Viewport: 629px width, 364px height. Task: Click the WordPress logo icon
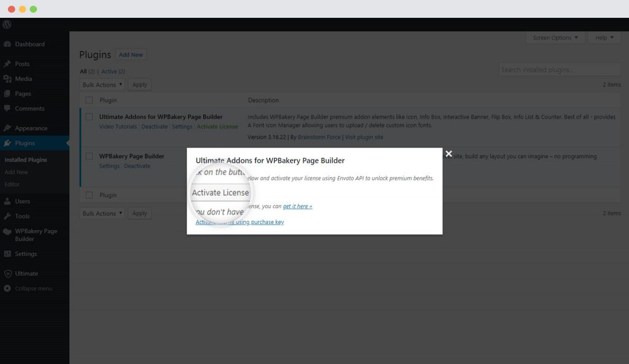pyautogui.click(x=7, y=24)
